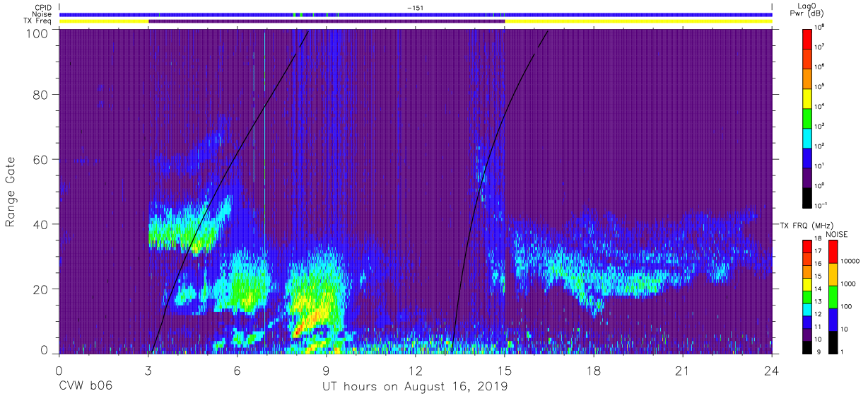868x401 pixels.
Task: Click the 'CVW b06' radar beam label
Action: pos(86,386)
